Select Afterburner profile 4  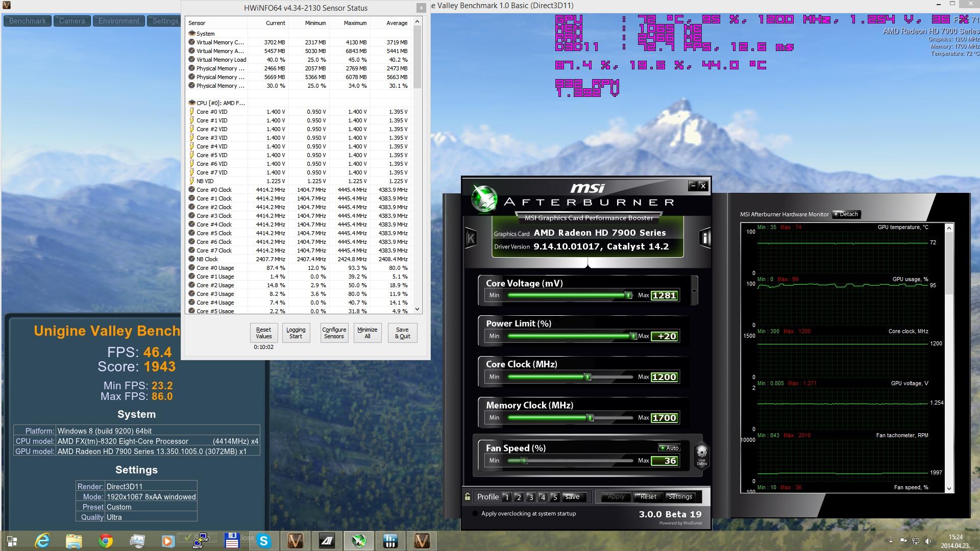pos(543,497)
